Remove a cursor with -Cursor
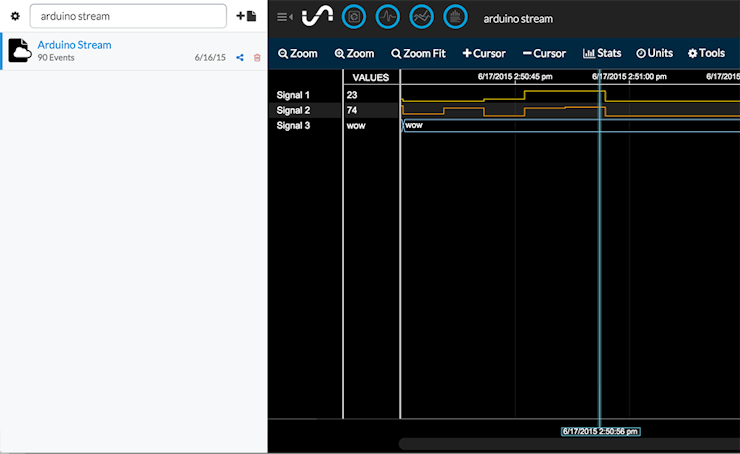This screenshot has height=454, width=740. 544,54
